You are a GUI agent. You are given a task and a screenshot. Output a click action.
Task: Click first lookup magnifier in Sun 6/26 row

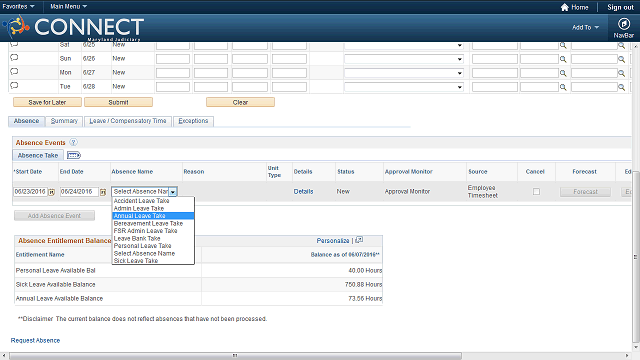563,59
